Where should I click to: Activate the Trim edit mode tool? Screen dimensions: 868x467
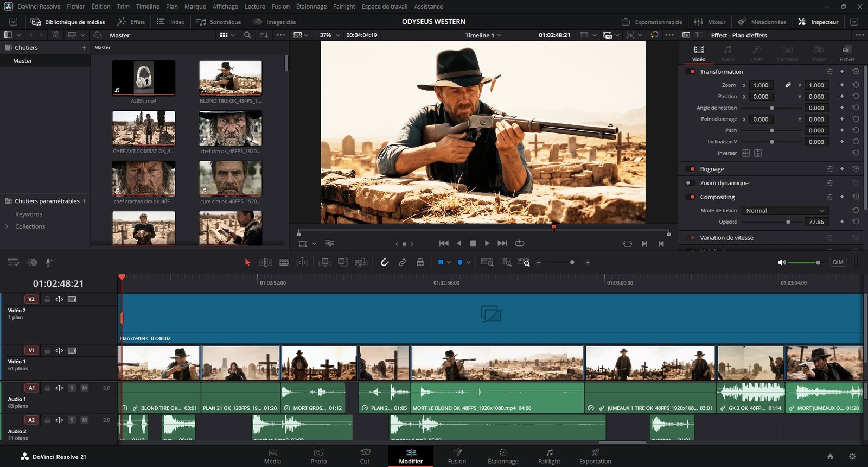[x=266, y=262]
